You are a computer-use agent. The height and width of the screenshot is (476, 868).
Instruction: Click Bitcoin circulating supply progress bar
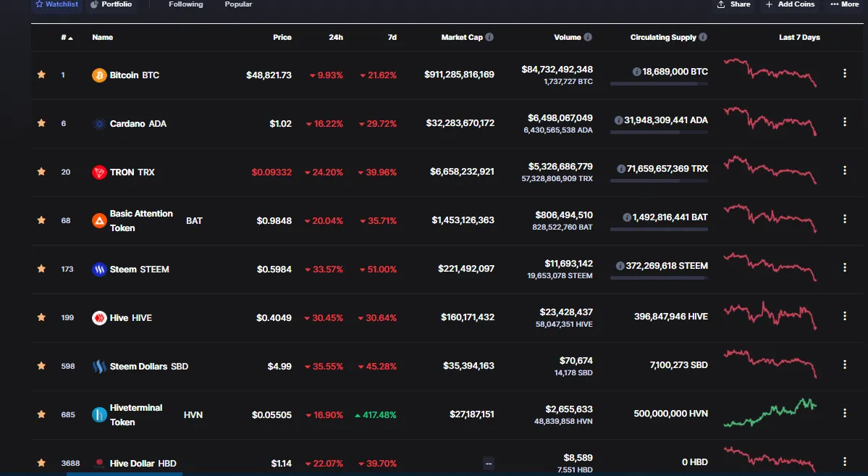coord(659,83)
